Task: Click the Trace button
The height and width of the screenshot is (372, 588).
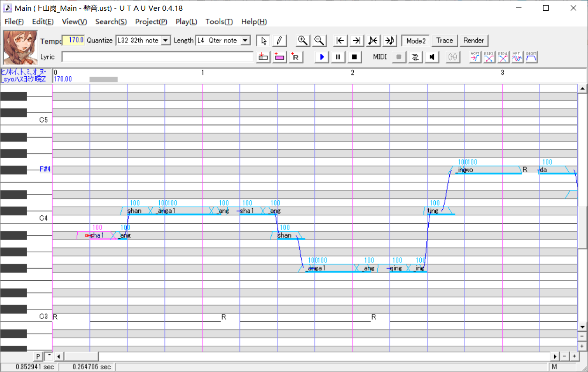Action: click(x=445, y=41)
